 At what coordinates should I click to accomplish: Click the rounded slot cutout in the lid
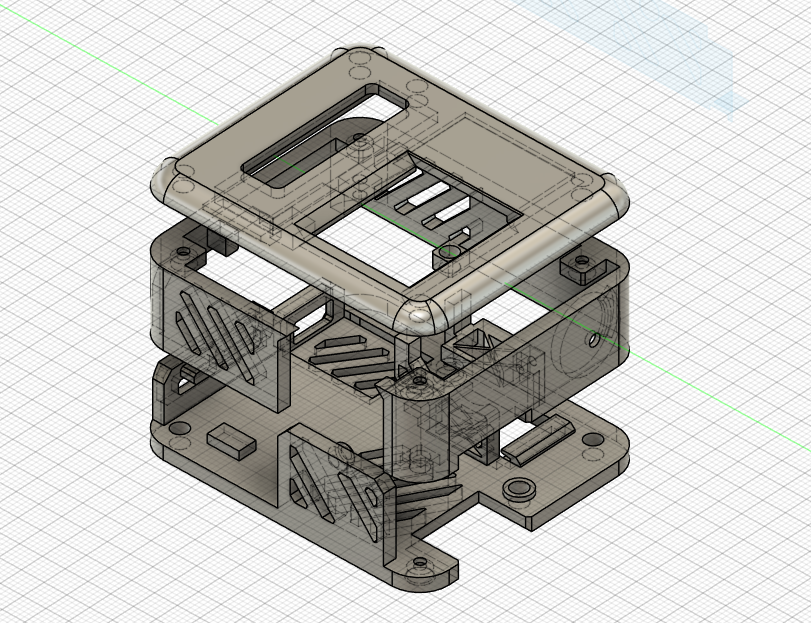[x=326, y=137]
